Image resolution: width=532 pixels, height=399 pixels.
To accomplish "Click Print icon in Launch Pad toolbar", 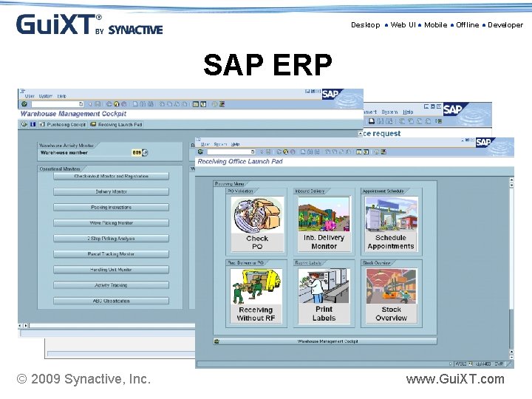I will click(303, 151).
